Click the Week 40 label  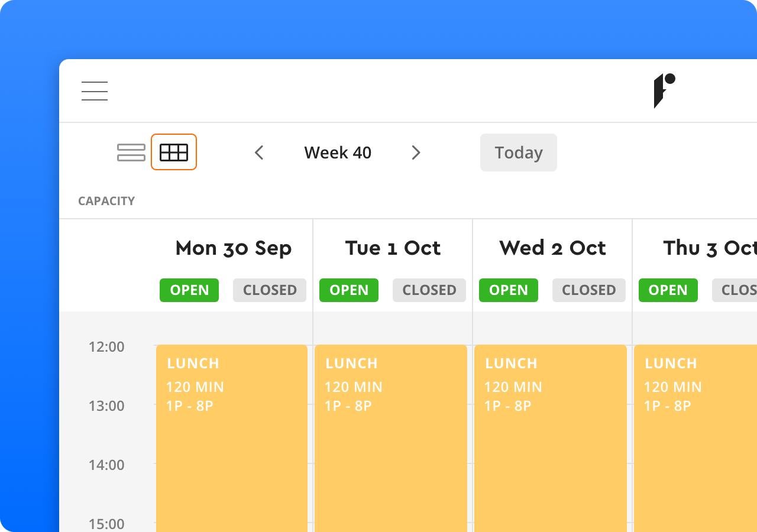coord(338,153)
